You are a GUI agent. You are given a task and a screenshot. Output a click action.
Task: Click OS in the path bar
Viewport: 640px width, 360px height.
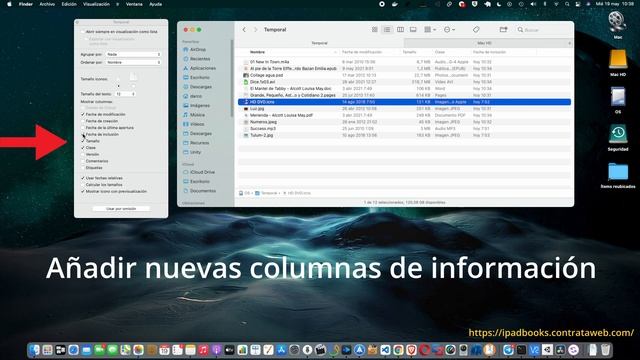pyautogui.click(x=244, y=193)
